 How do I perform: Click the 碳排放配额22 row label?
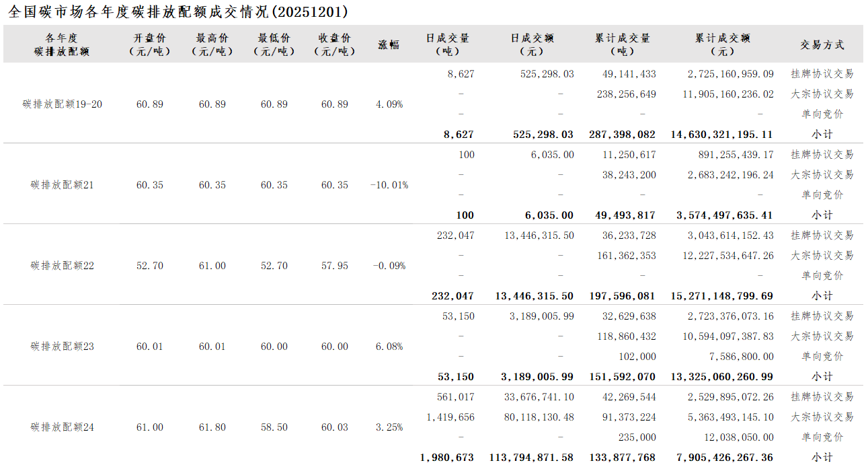[63, 266]
